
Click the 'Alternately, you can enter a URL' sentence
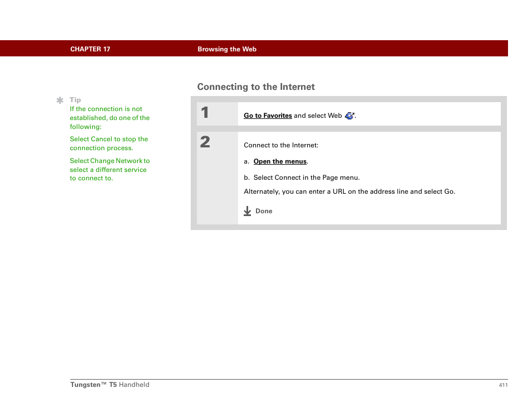[x=350, y=191]
